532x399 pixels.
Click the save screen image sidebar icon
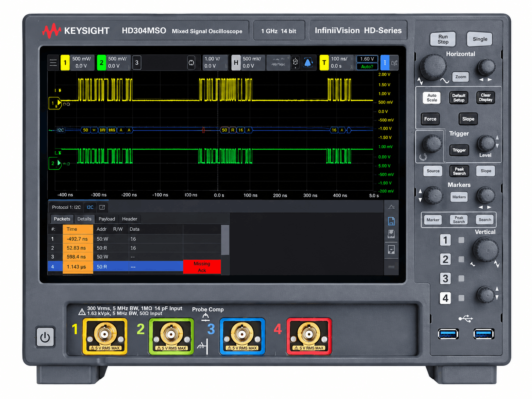click(x=391, y=234)
